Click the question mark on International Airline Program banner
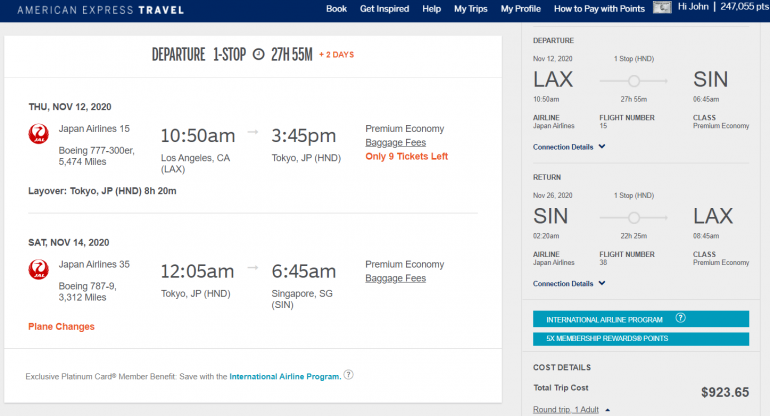 click(680, 318)
